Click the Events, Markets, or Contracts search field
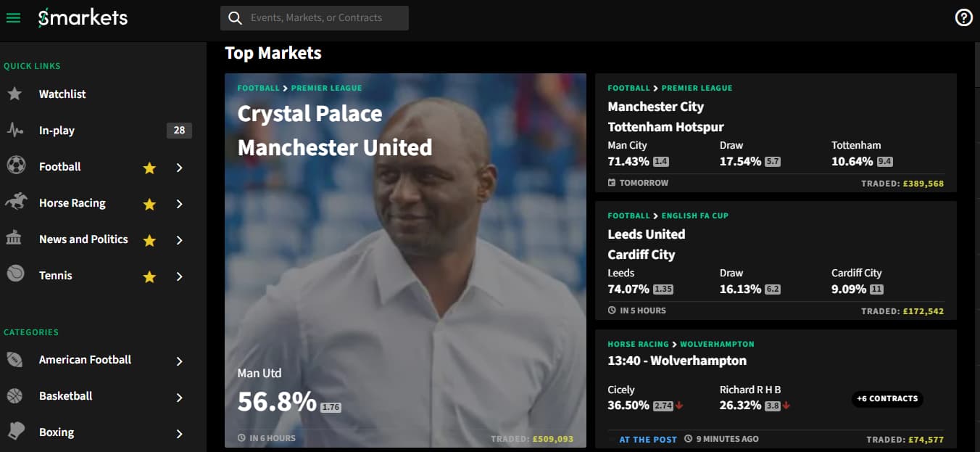 [316, 18]
